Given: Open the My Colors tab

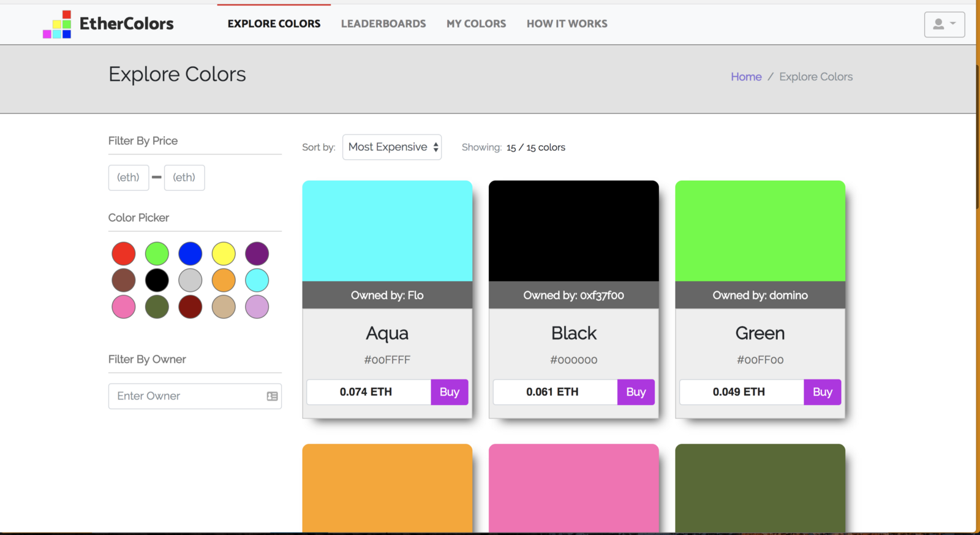Looking at the screenshot, I should click(476, 24).
